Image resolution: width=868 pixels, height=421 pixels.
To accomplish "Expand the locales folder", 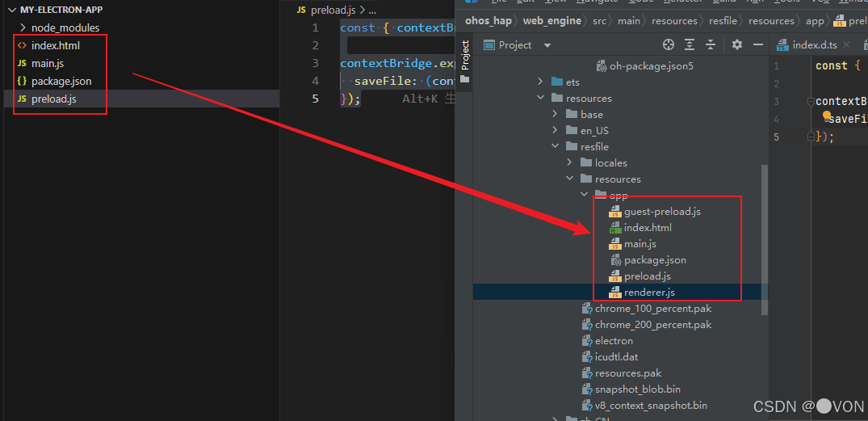I will point(569,163).
